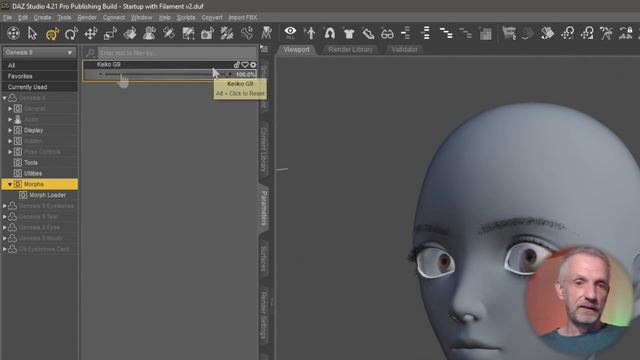Viewport: 640px width, 360px height.
Task: Click the hair item toolbar icon
Action: [329, 33]
